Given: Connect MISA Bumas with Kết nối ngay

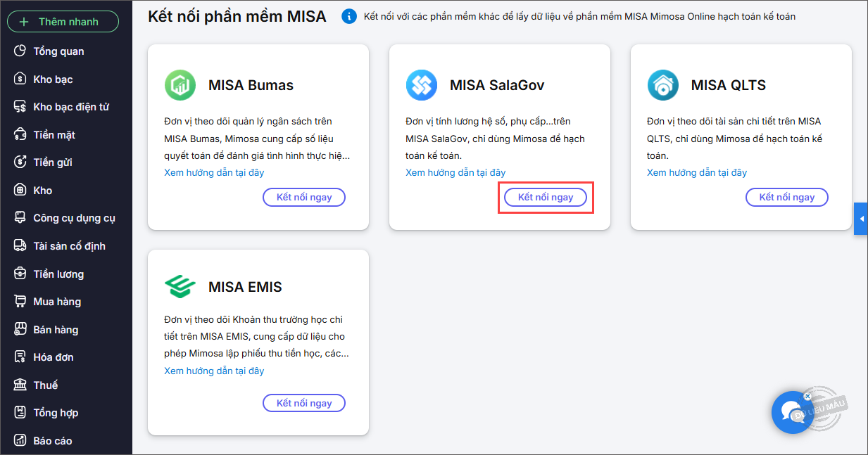Looking at the screenshot, I should tap(304, 198).
